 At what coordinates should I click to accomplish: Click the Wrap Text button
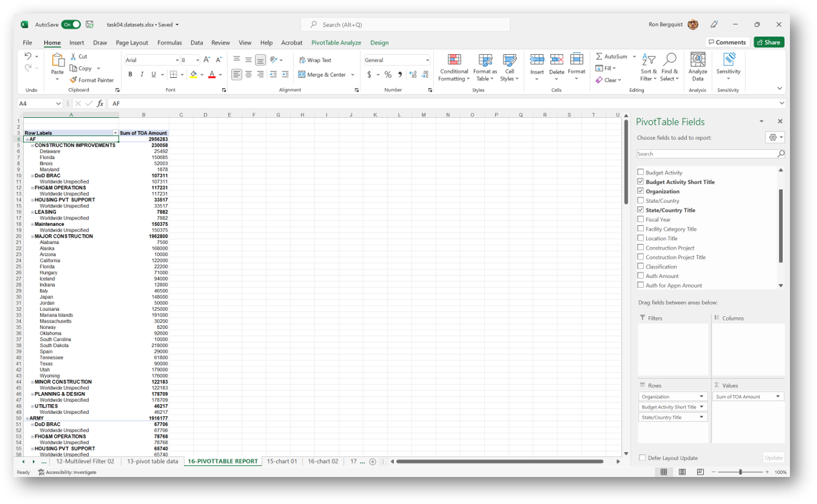315,60
